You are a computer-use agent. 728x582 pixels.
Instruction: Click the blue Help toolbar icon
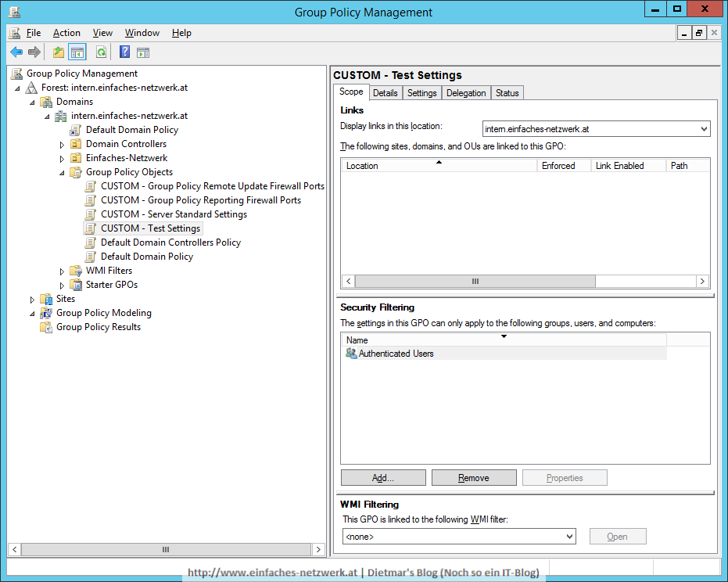coord(124,52)
